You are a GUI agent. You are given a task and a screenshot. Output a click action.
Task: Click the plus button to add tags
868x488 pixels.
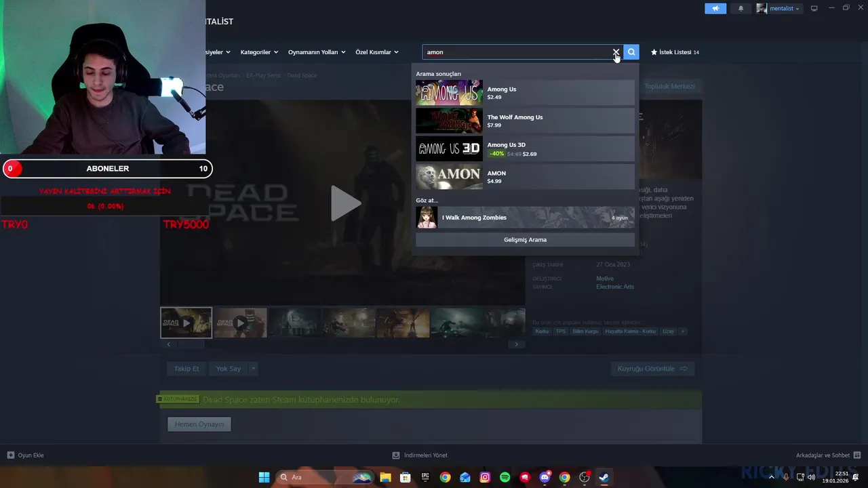pyautogui.click(x=683, y=331)
